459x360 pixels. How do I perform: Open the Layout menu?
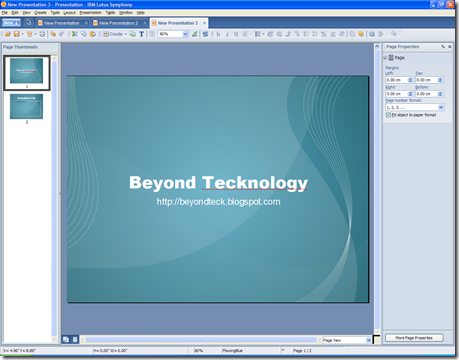[x=70, y=13]
